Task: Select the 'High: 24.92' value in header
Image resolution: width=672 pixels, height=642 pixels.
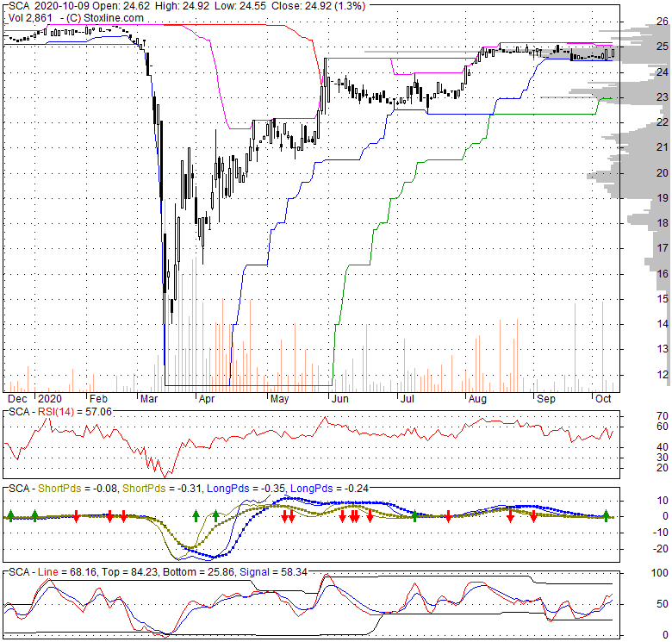Action: tap(183, 5)
